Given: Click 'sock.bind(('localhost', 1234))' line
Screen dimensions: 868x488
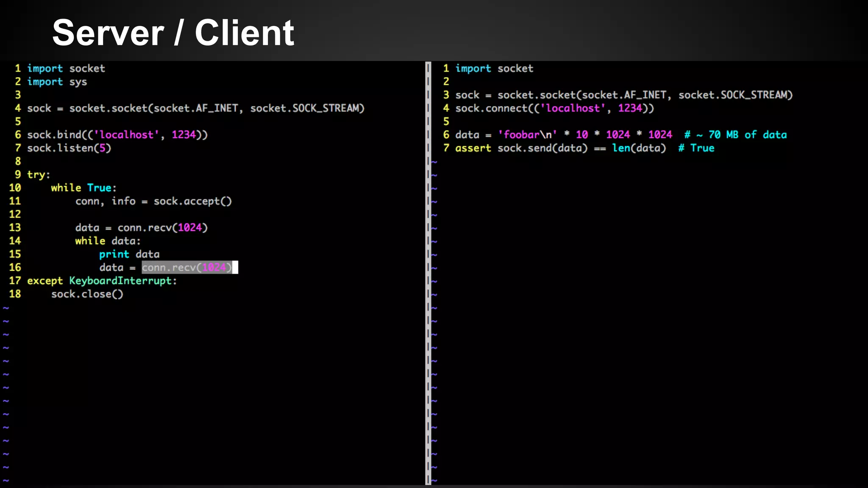Looking at the screenshot, I should click(117, 135).
